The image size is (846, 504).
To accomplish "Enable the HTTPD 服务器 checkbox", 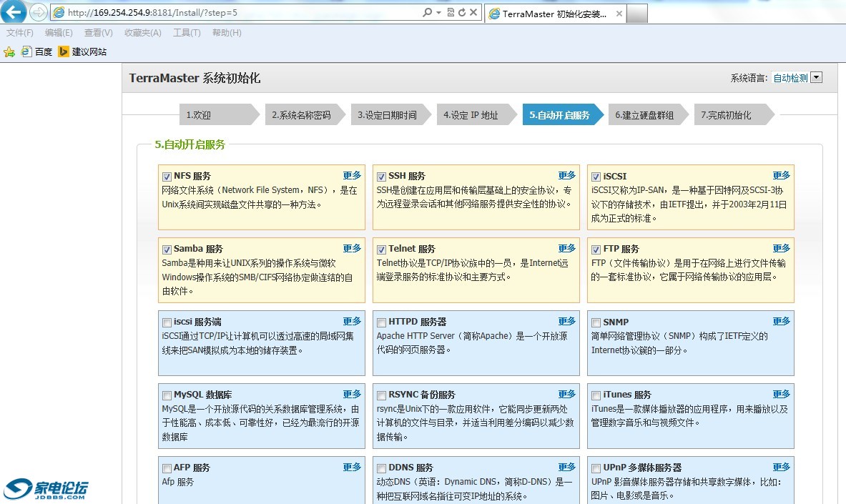I will pyautogui.click(x=381, y=322).
